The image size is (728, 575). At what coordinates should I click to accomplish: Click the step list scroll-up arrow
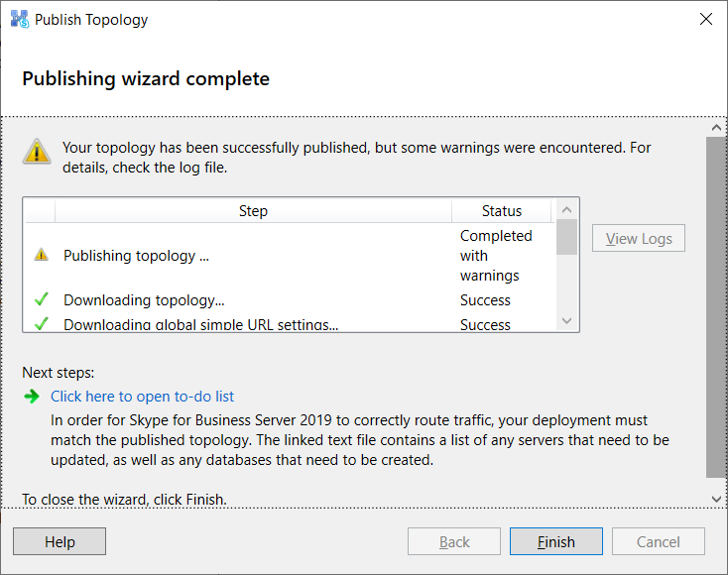coord(566,210)
